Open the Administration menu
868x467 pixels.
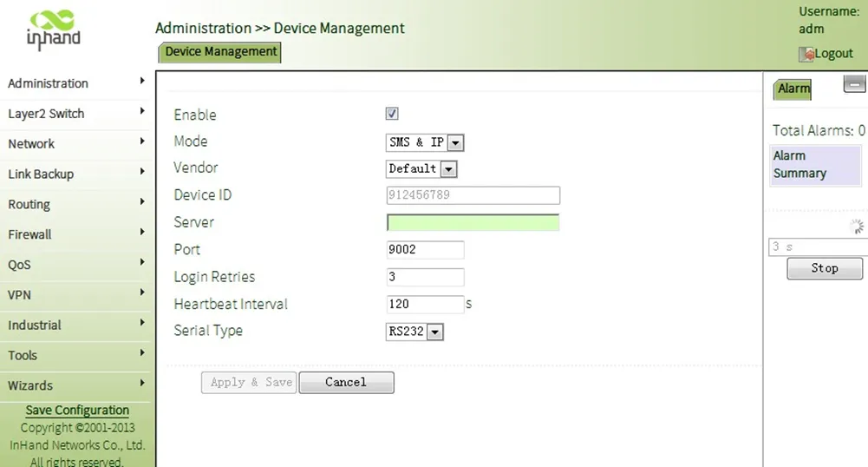tap(75, 83)
